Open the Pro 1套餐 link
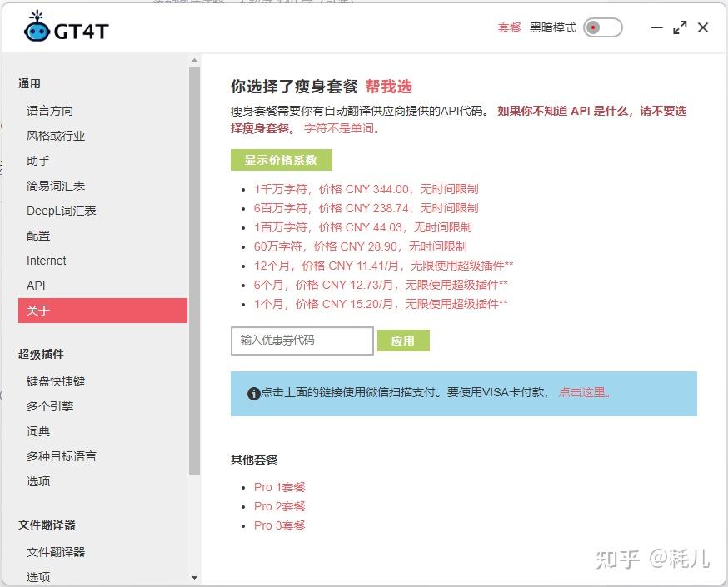Image resolution: width=728 pixels, height=587 pixels. pyautogui.click(x=279, y=487)
